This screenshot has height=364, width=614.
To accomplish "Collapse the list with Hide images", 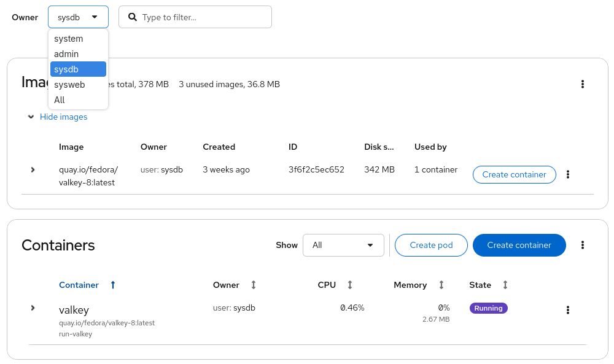I will pyautogui.click(x=63, y=117).
